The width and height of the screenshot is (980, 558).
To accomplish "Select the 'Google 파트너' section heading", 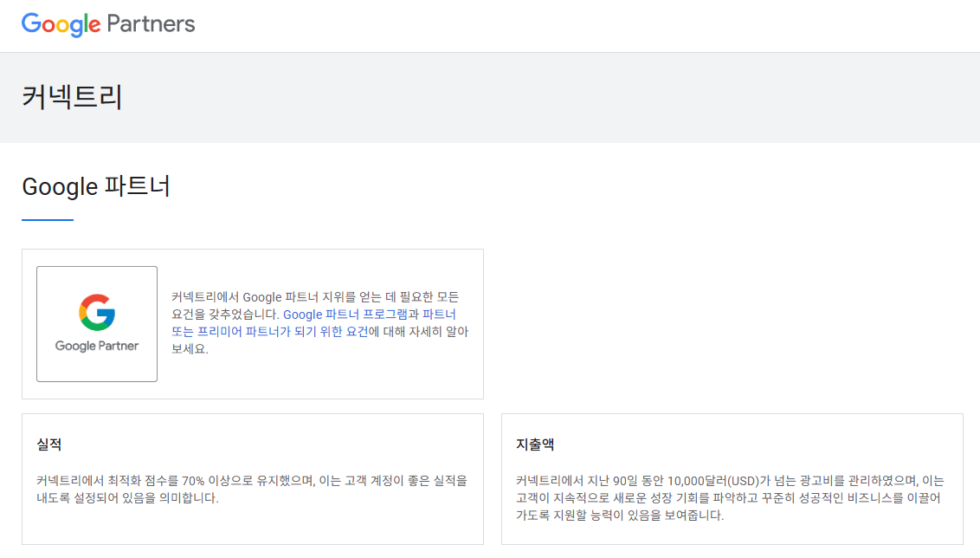I will click(96, 186).
